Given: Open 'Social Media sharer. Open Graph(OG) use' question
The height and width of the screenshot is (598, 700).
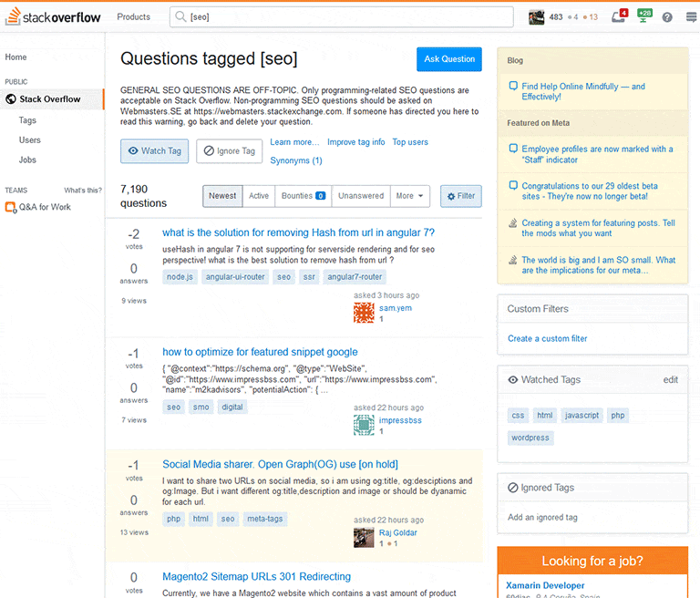Looking at the screenshot, I should click(280, 465).
